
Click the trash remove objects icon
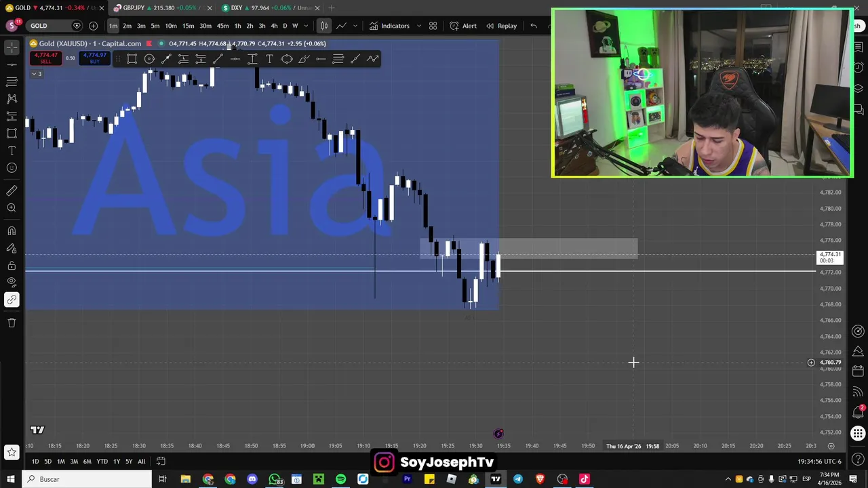[x=12, y=323]
